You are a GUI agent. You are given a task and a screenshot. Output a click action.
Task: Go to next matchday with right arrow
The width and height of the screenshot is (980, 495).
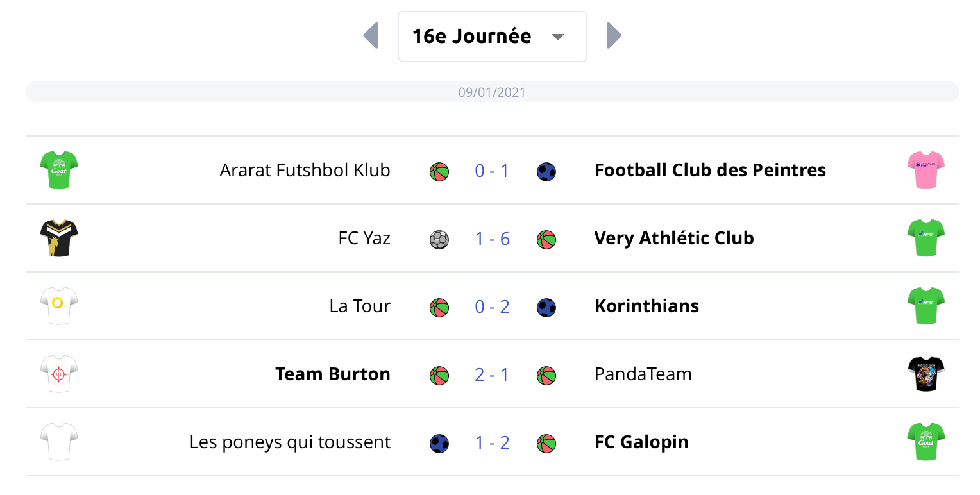click(614, 36)
